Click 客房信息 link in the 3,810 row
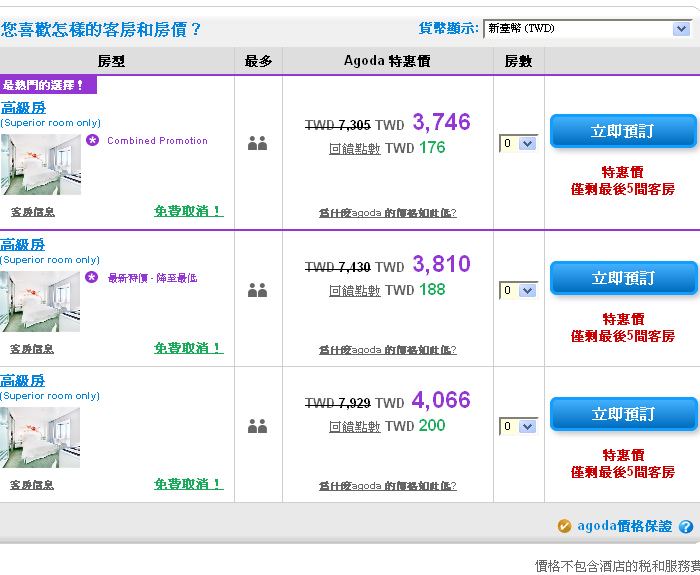The image size is (700, 575). click(32, 349)
